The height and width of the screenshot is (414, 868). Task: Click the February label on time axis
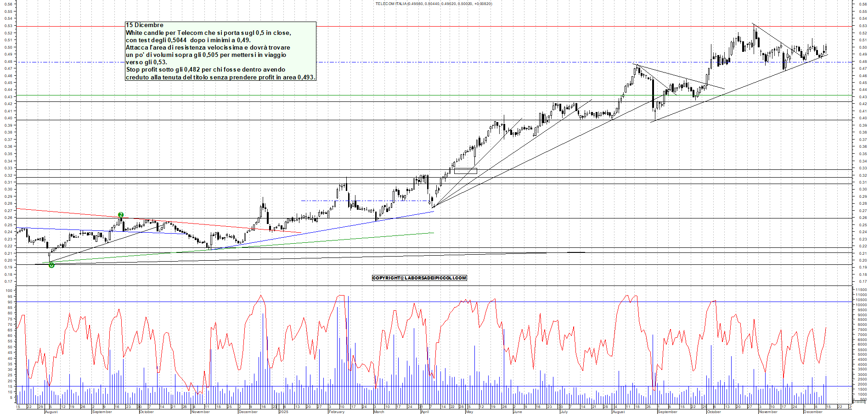[x=336, y=412]
